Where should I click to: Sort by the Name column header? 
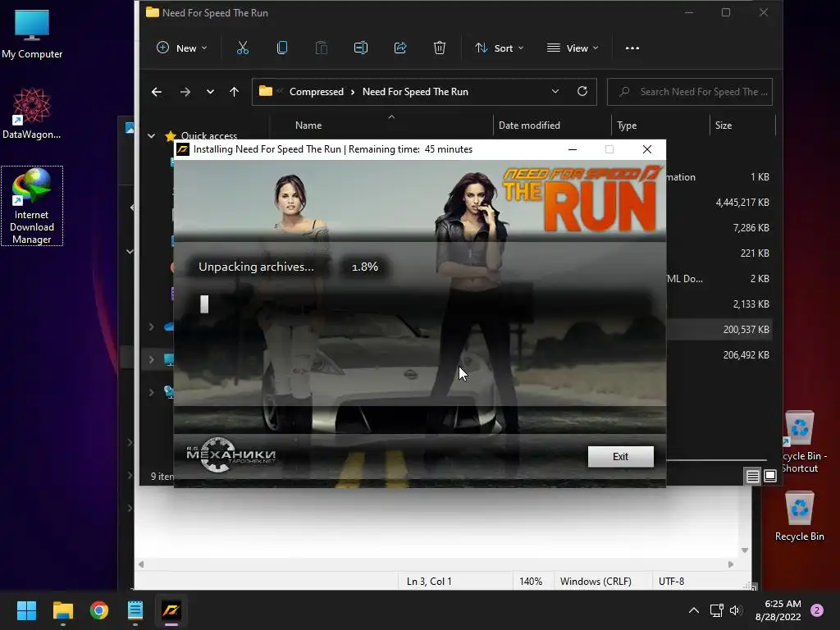(308, 126)
